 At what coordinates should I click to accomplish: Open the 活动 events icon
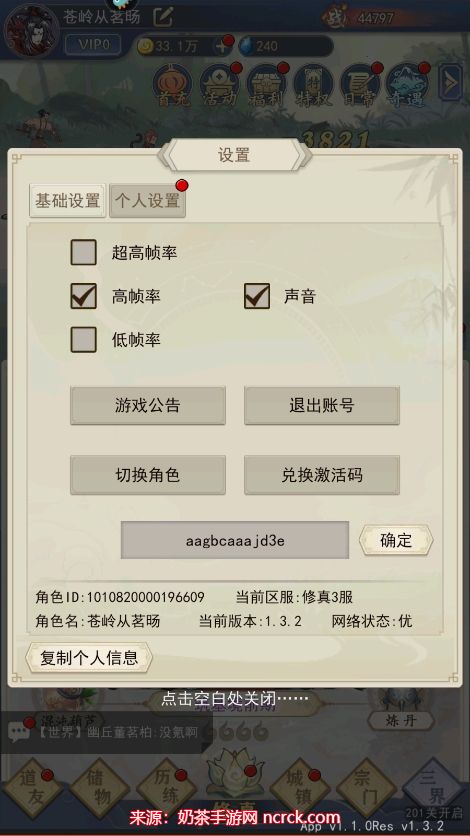coord(220,86)
